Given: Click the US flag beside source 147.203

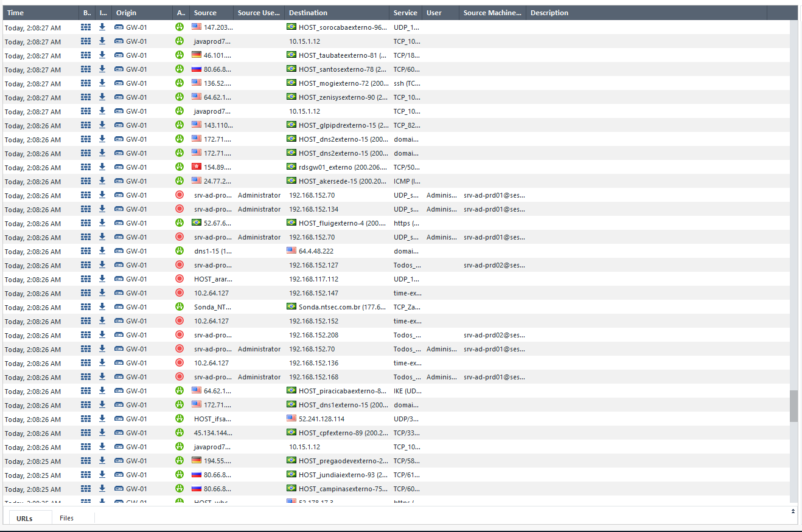Looking at the screenshot, I should pyautogui.click(x=196, y=26).
